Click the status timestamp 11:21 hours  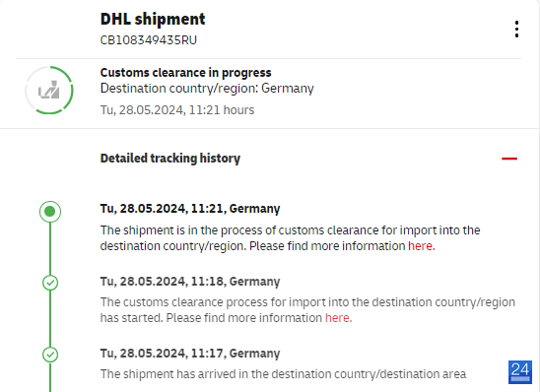pos(177,110)
